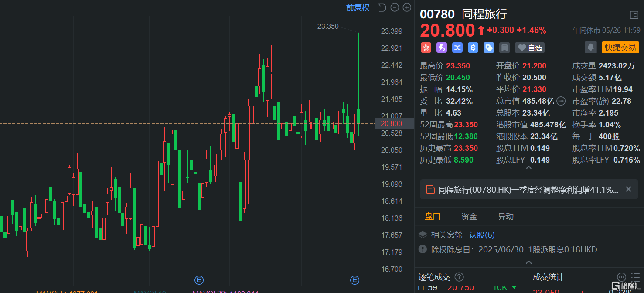The width and height of the screenshot is (644, 293).
Task: Click the 开盘价 21.200 value
Action: pos(534,66)
